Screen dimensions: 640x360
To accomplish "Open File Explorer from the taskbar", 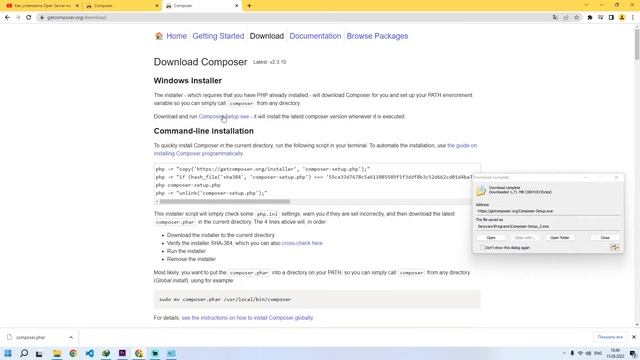I will 57,353.
